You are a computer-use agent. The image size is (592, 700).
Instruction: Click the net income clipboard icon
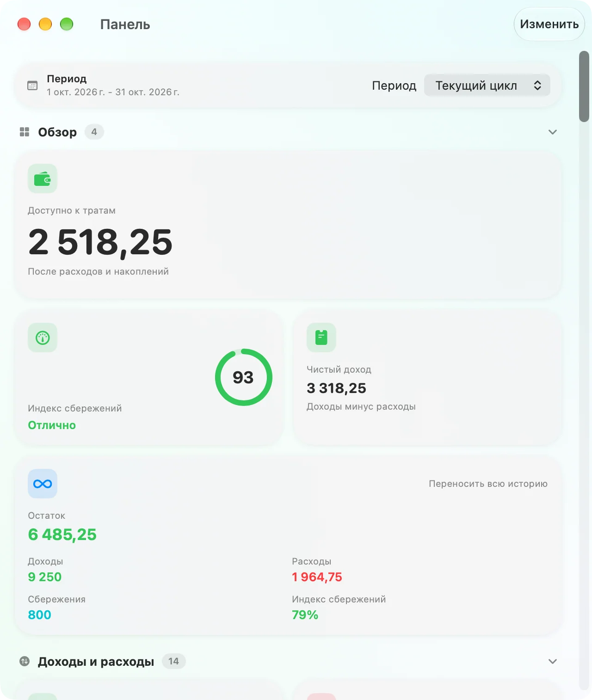click(x=321, y=338)
